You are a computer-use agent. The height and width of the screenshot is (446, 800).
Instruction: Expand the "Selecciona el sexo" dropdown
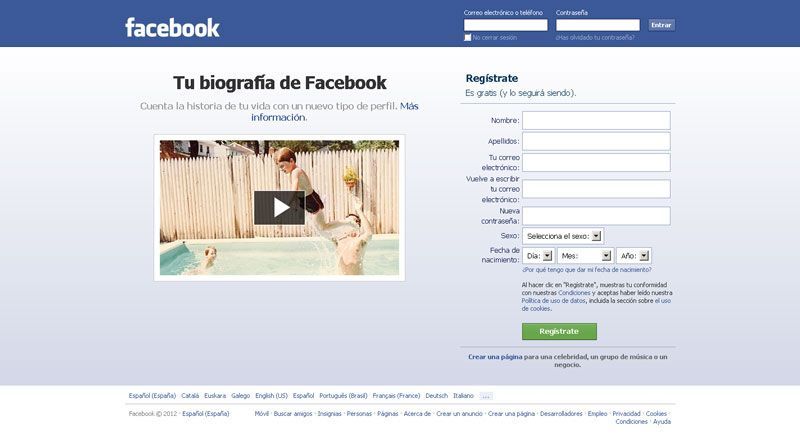(x=563, y=236)
